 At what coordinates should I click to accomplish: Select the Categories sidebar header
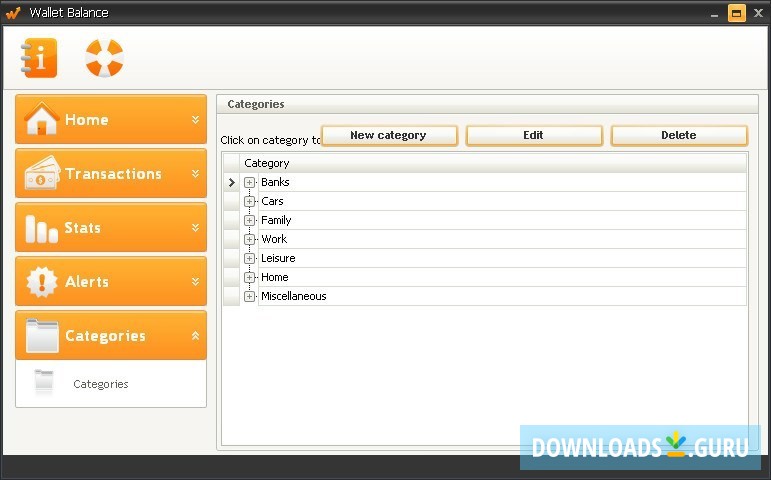pos(111,335)
